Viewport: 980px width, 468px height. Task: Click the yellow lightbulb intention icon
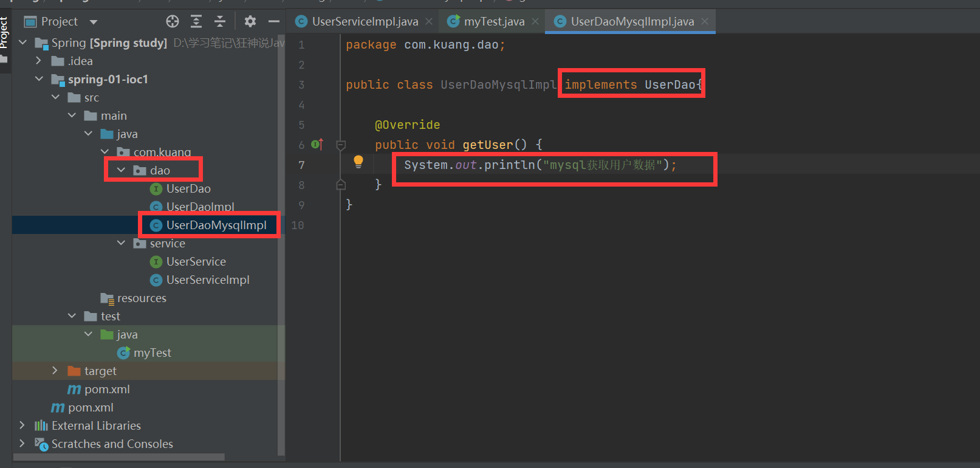(x=358, y=162)
